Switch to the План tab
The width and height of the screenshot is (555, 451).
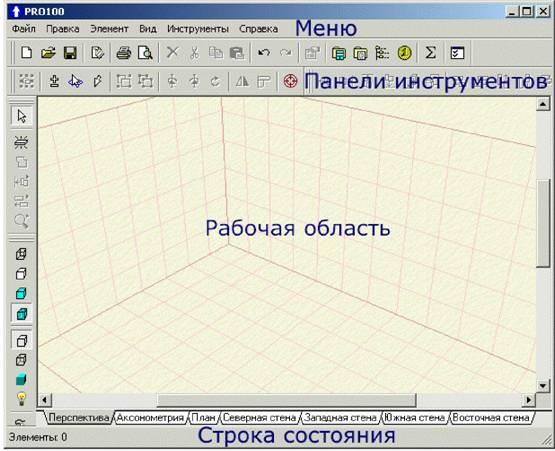[x=204, y=418]
